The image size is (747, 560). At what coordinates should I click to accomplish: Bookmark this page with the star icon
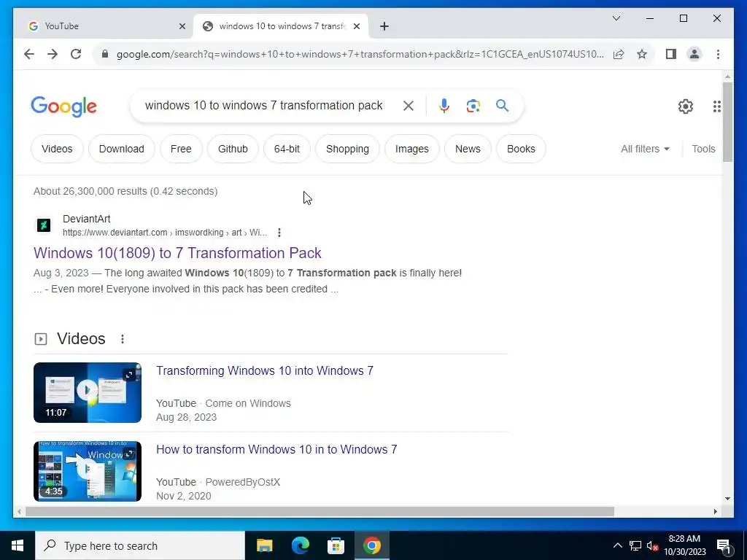(x=642, y=54)
